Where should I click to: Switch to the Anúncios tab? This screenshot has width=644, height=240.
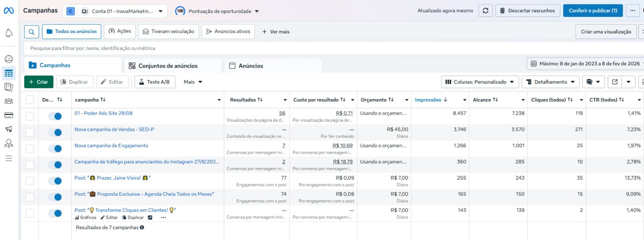251,66
